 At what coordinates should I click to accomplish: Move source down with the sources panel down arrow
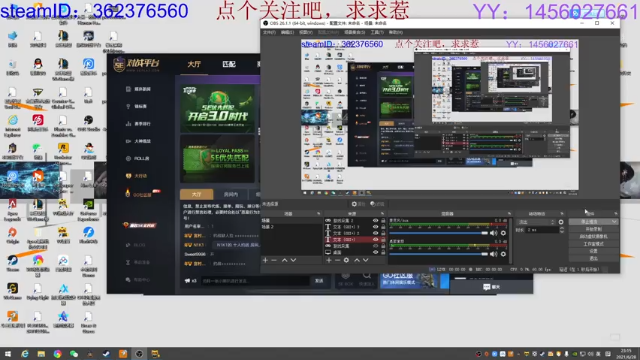coord(365,260)
